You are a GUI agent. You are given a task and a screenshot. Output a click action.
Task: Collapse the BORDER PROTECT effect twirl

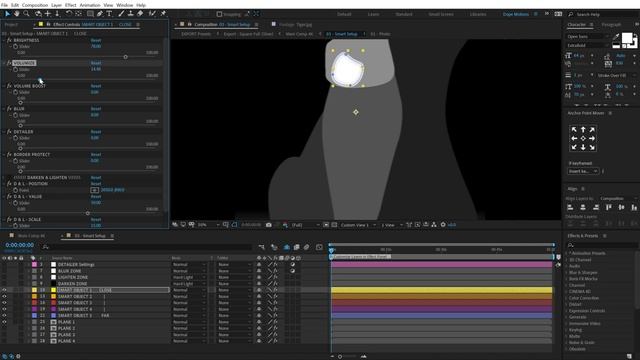[4, 155]
